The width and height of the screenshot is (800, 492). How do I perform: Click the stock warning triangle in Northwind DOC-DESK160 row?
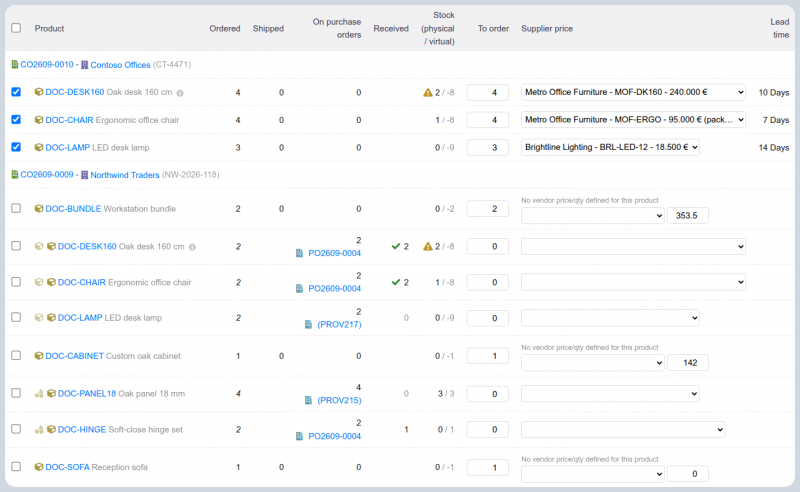(428, 247)
